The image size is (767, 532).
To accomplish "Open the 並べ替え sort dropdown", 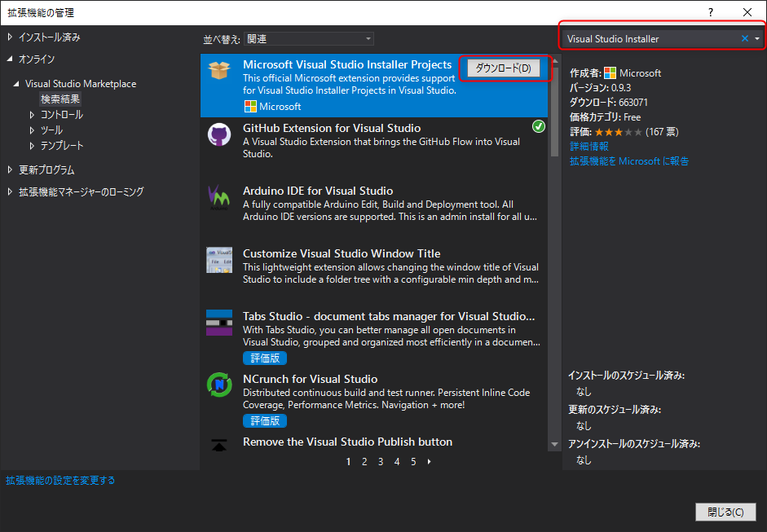I will coord(309,38).
